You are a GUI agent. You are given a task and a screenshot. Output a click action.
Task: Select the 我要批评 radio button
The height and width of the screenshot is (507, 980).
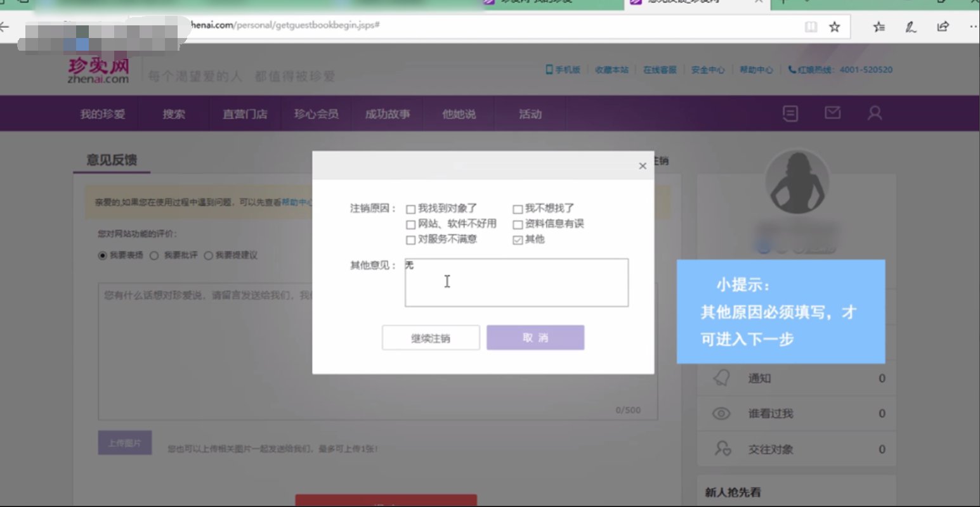coord(154,255)
